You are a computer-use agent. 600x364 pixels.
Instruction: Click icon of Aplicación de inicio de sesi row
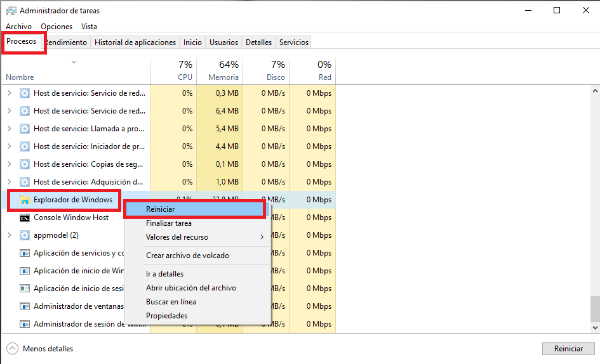coord(25,289)
